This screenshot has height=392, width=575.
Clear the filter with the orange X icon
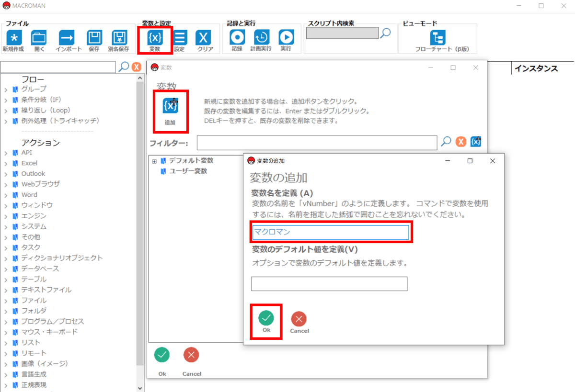tap(461, 142)
